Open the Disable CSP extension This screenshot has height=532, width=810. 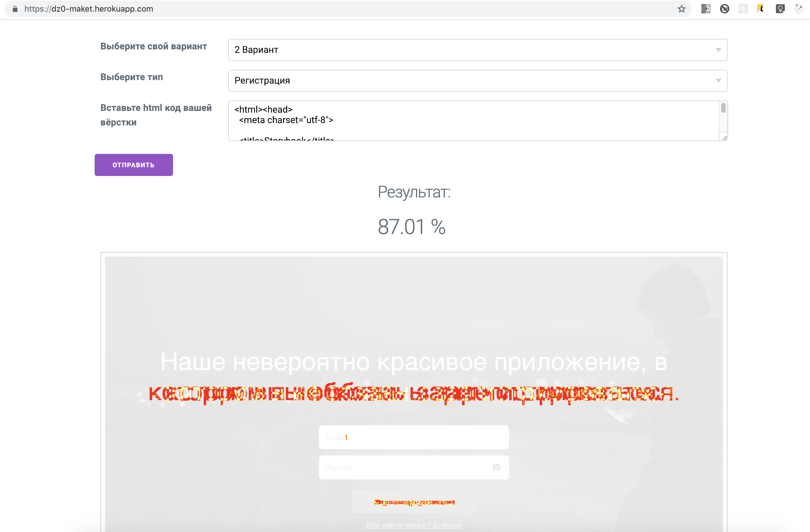(725, 9)
